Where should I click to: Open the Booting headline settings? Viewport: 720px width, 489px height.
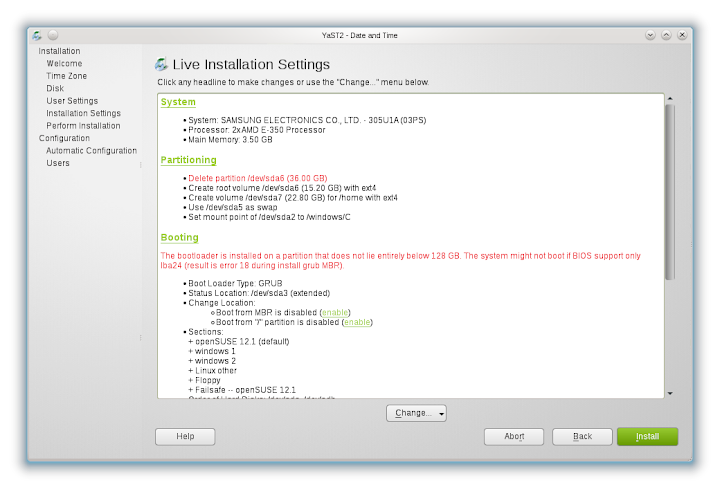(180, 237)
